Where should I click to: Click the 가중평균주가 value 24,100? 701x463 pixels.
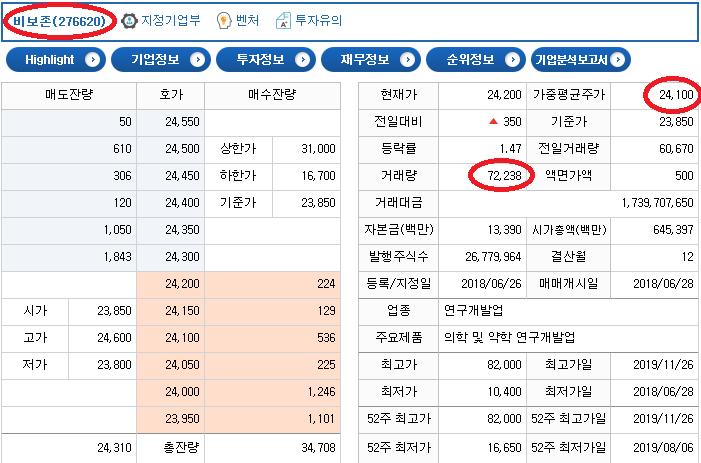click(676, 95)
